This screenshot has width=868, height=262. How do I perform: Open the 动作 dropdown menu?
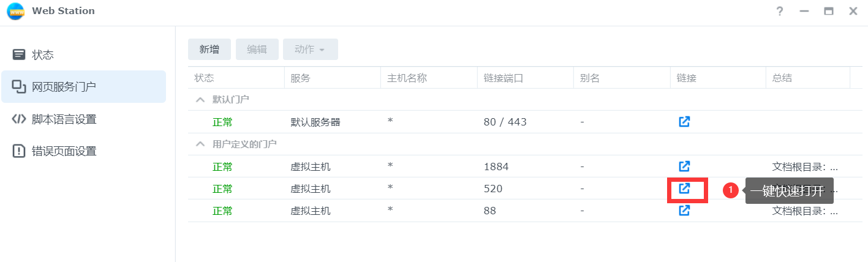pyautogui.click(x=311, y=50)
